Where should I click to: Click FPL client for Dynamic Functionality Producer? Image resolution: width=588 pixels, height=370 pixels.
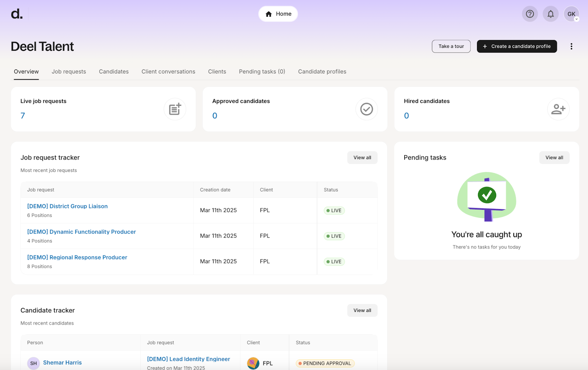(x=265, y=236)
